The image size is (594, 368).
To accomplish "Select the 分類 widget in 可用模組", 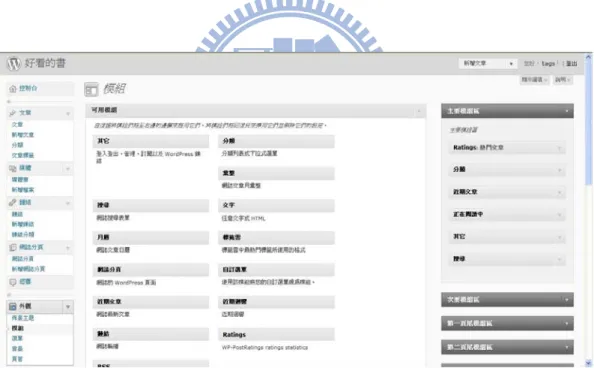I will pos(276,141).
